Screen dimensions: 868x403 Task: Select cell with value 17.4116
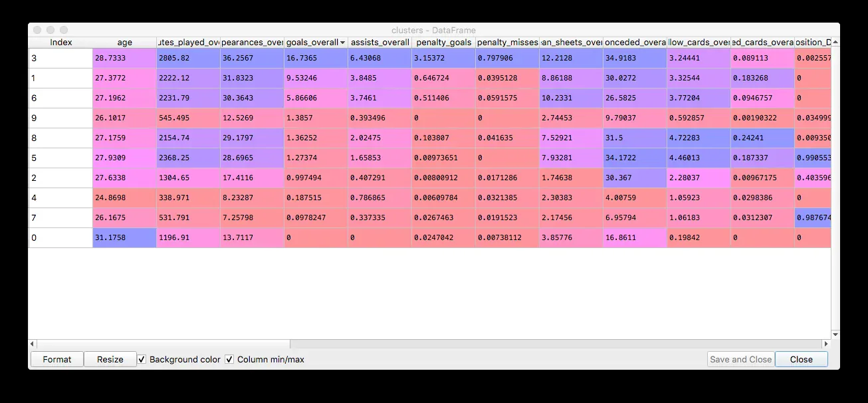coord(252,178)
